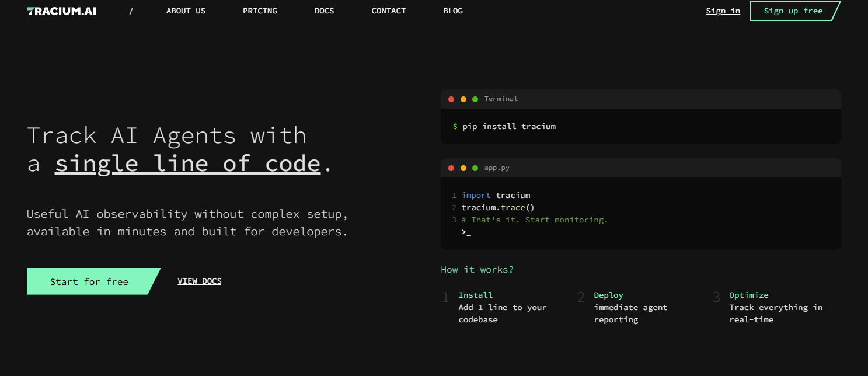Viewport: 868px width, 376px height.
Task: Click the 'tracium.trace()' code line
Action: coord(498,207)
